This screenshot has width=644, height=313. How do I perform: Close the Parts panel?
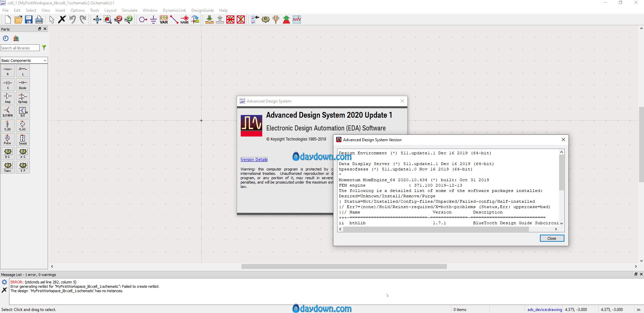point(45,29)
